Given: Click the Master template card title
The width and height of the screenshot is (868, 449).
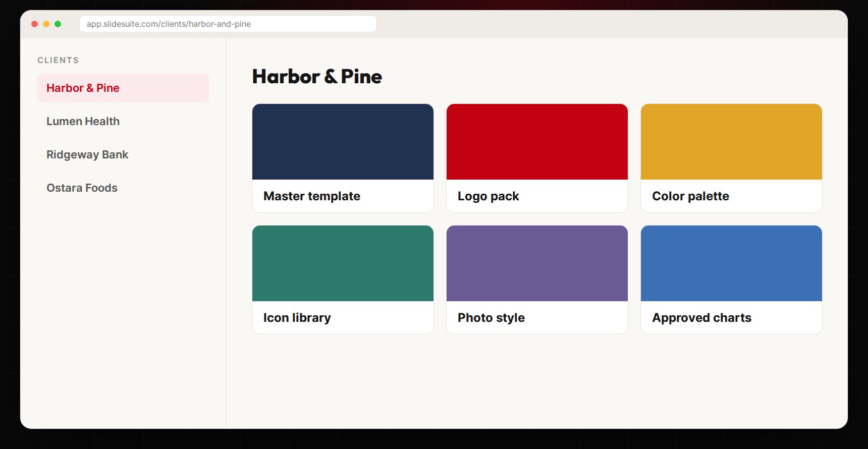Looking at the screenshot, I should tap(312, 196).
